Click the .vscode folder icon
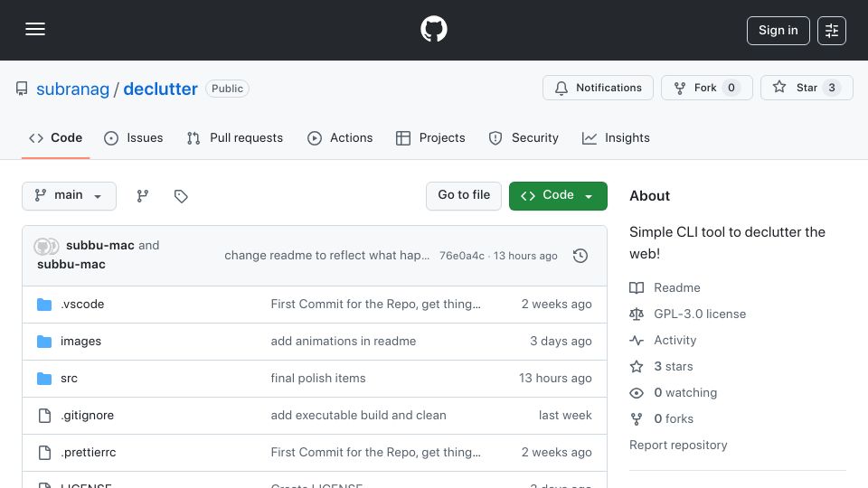Viewport: 868px width, 488px height. coord(44,305)
